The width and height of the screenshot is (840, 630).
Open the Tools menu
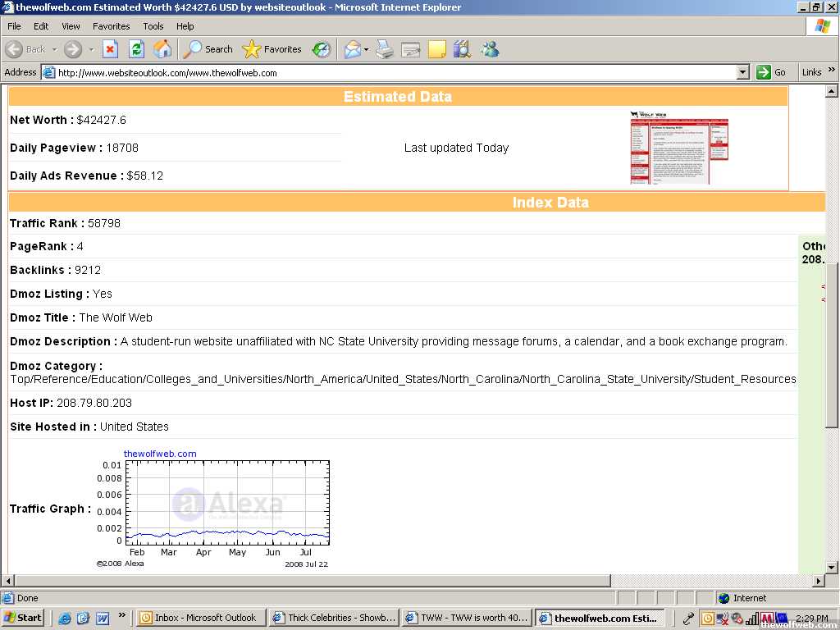coord(153,26)
